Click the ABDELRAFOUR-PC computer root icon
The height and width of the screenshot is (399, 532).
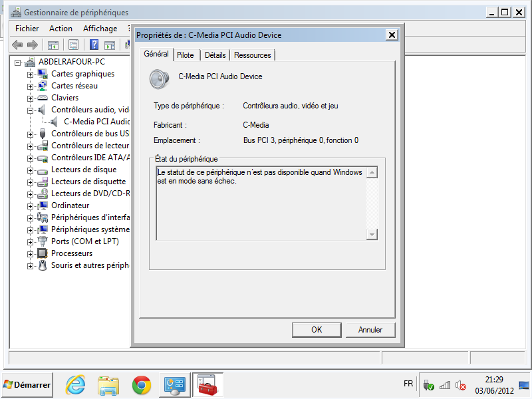(30, 62)
